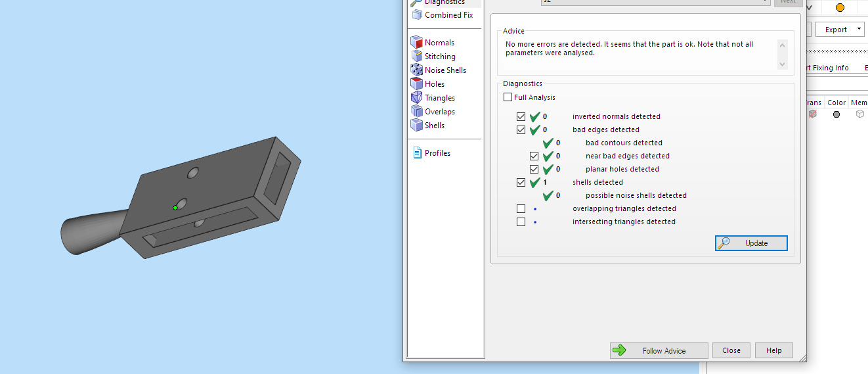Uncheck inverted normals detected checkbox
The height and width of the screenshot is (374, 868).
(521, 116)
